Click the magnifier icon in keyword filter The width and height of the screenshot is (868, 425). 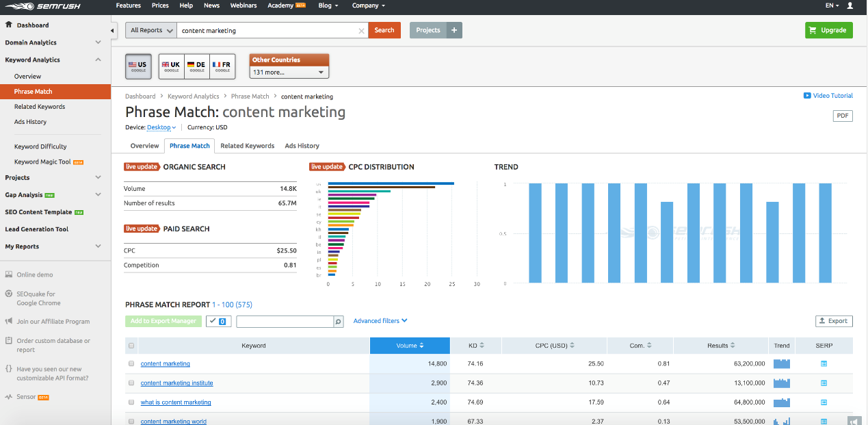[337, 321]
